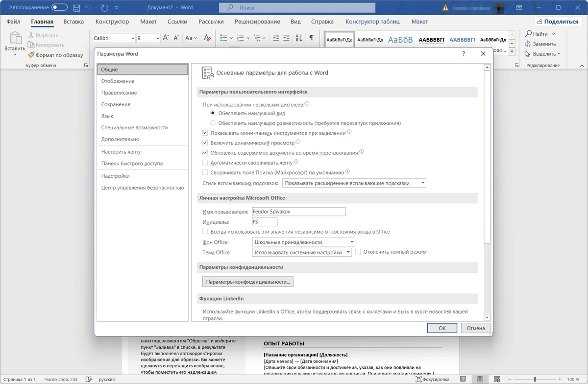Uncheck 'Включить динамический просмотр'

pos(205,143)
